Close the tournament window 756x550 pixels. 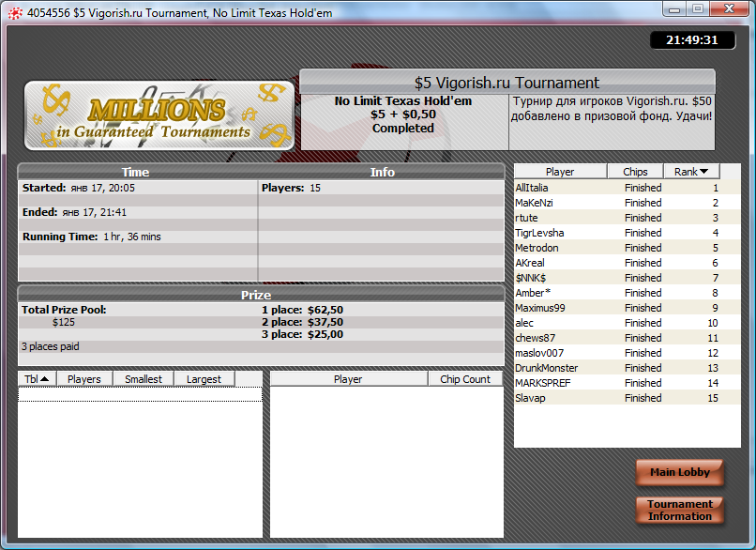(730, 9)
